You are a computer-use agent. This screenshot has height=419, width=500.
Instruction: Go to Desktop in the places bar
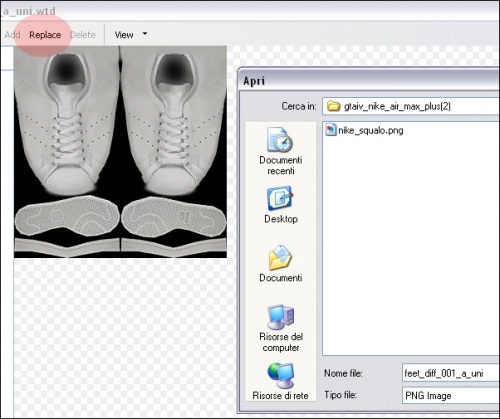tap(281, 205)
